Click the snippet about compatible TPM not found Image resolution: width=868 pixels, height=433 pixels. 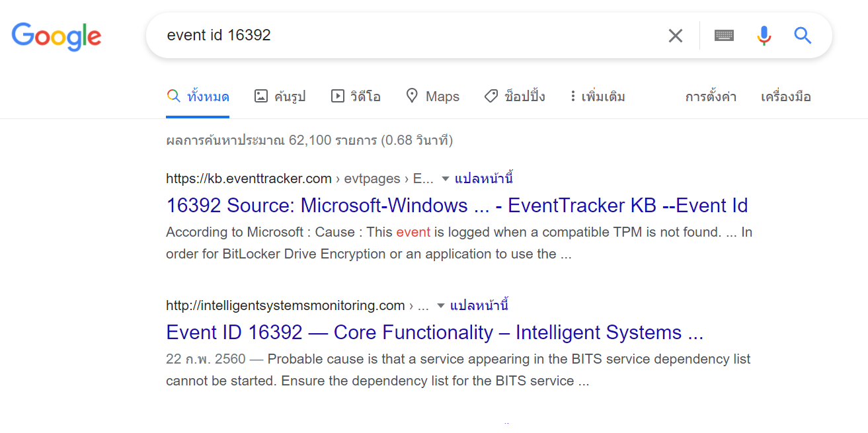coord(459,243)
